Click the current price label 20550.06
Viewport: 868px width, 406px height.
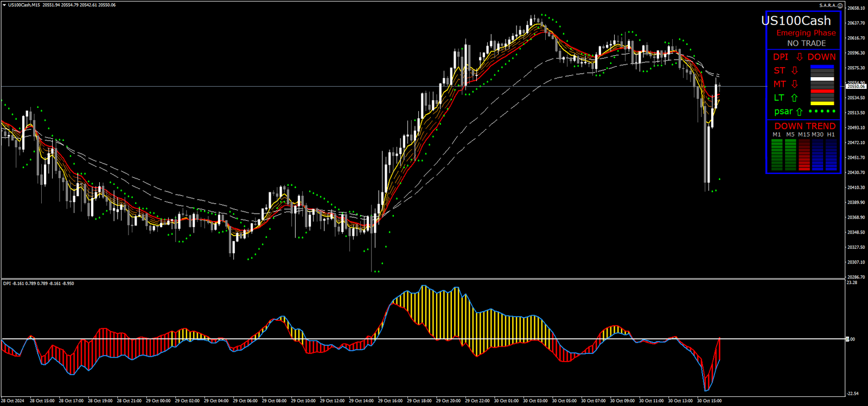point(856,87)
